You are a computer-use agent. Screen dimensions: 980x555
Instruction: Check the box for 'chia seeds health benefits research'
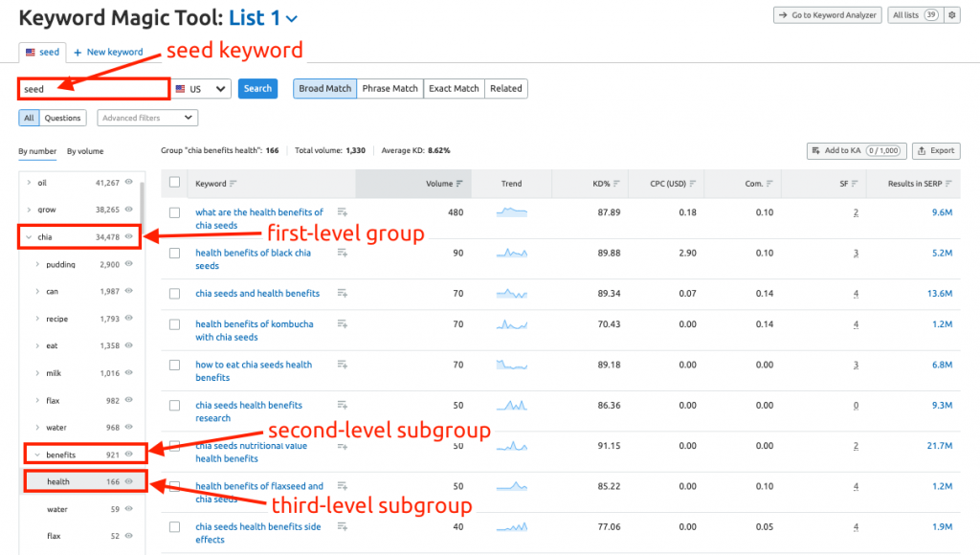174,407
